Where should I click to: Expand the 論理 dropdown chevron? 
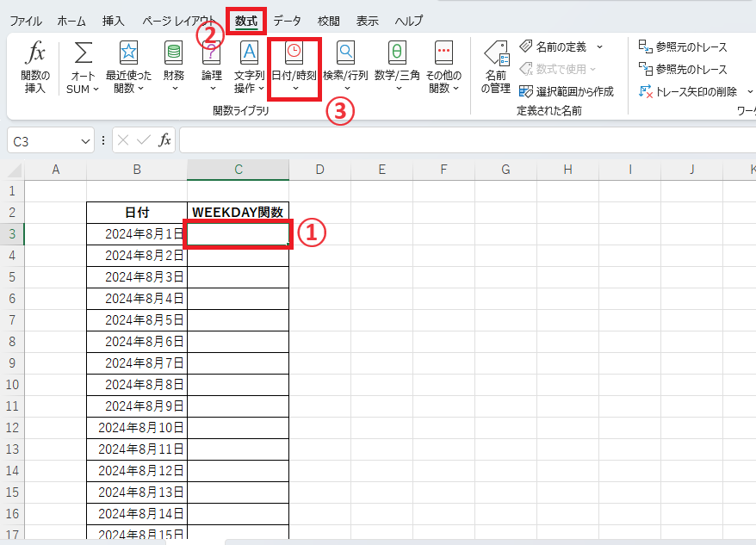click(213, 89)
